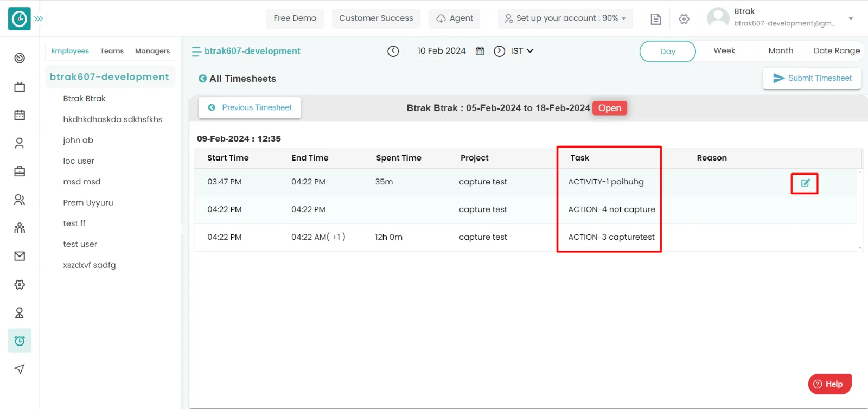Switch to the Date Range view
Image resolution: width=868 pixels, height=409 pixels.
point(836,51)
